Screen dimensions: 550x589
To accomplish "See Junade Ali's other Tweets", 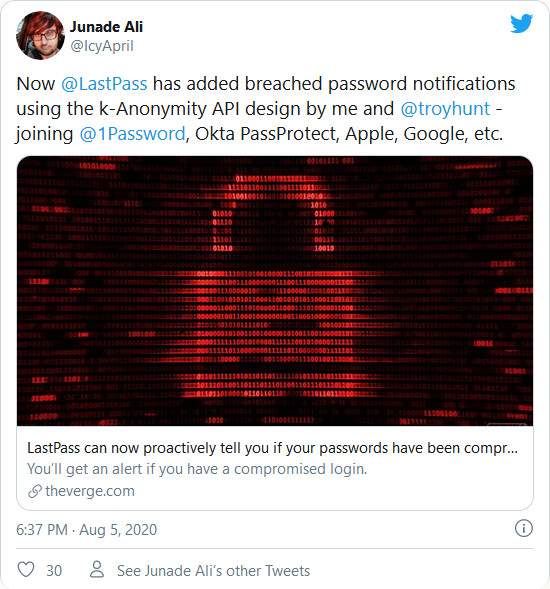I will [x=213, y=571].
